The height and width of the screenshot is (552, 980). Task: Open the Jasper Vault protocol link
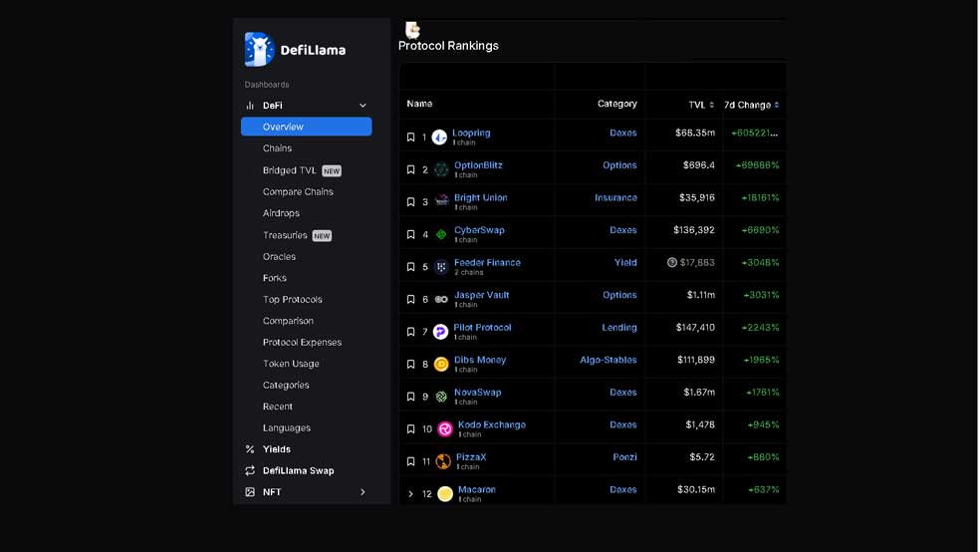pyautogui.click(x=481, y=295)
